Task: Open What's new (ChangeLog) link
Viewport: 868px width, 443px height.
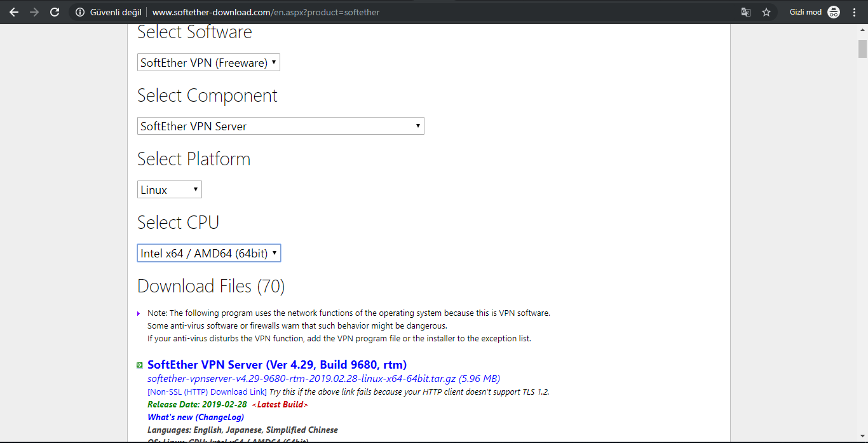Action: coord(196,417)
